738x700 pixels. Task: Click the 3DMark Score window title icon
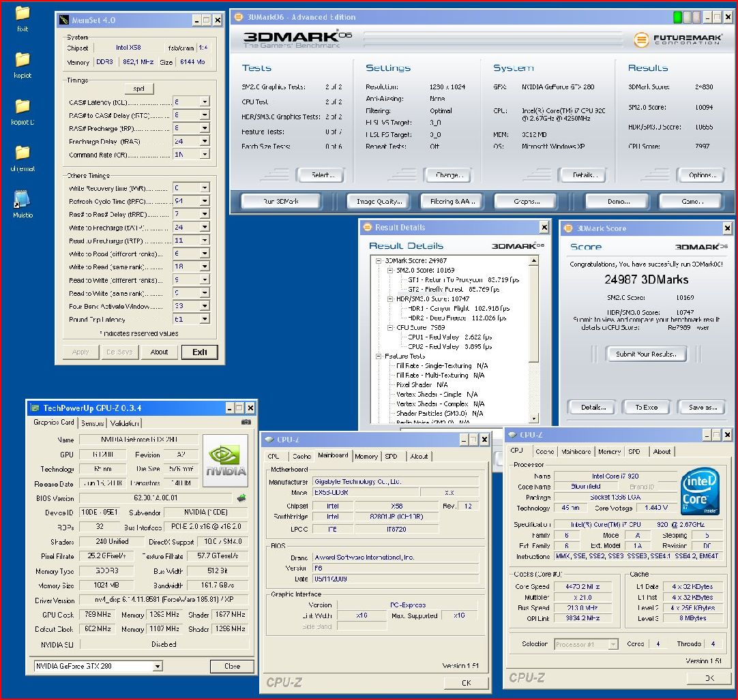tap(568, 228)
